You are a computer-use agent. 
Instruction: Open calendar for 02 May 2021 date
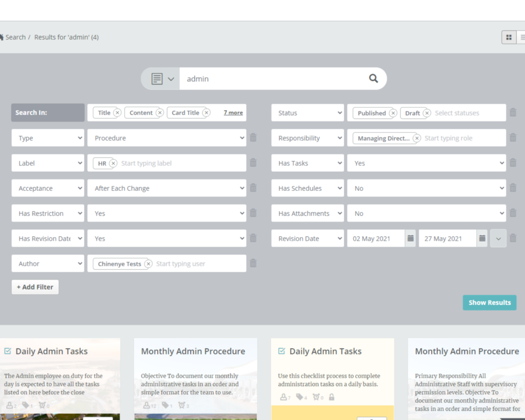coord(410,238)
